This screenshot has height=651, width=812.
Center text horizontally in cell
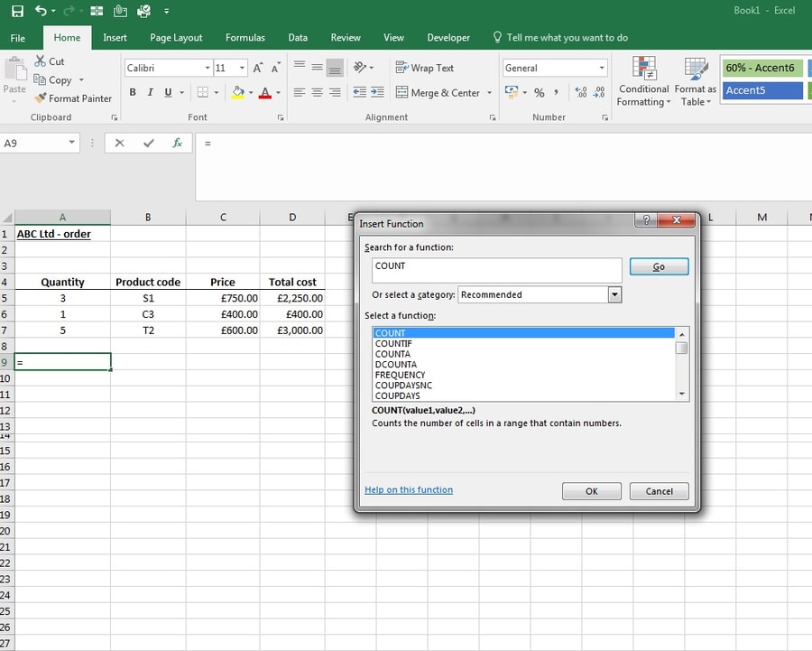(x=317, y=92)
